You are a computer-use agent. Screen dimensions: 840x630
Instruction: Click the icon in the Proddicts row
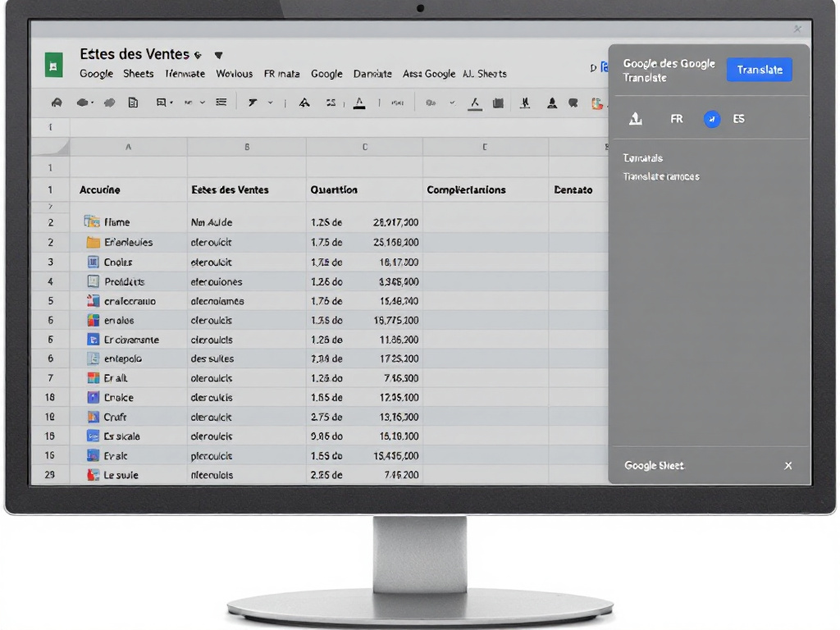click(x=94, y=281)
